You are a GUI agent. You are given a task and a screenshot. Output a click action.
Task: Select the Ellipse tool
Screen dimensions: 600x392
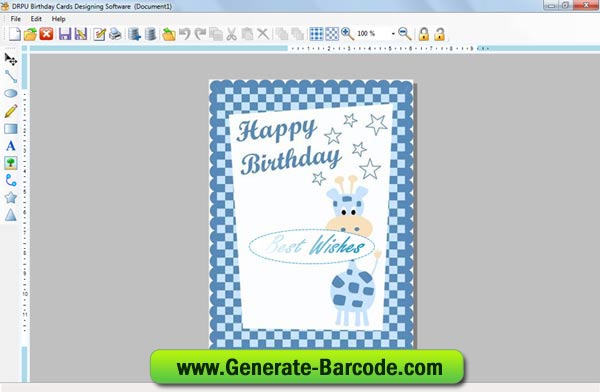(11, 93)
